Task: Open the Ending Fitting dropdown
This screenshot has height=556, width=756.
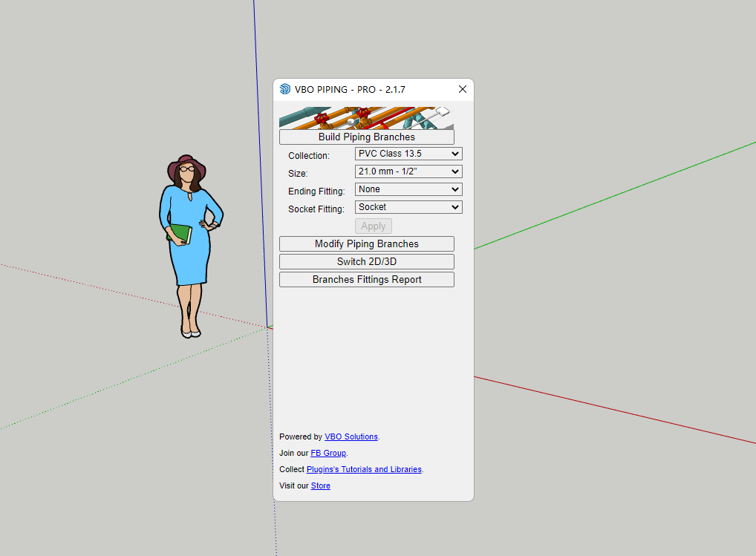Action: 408,189
